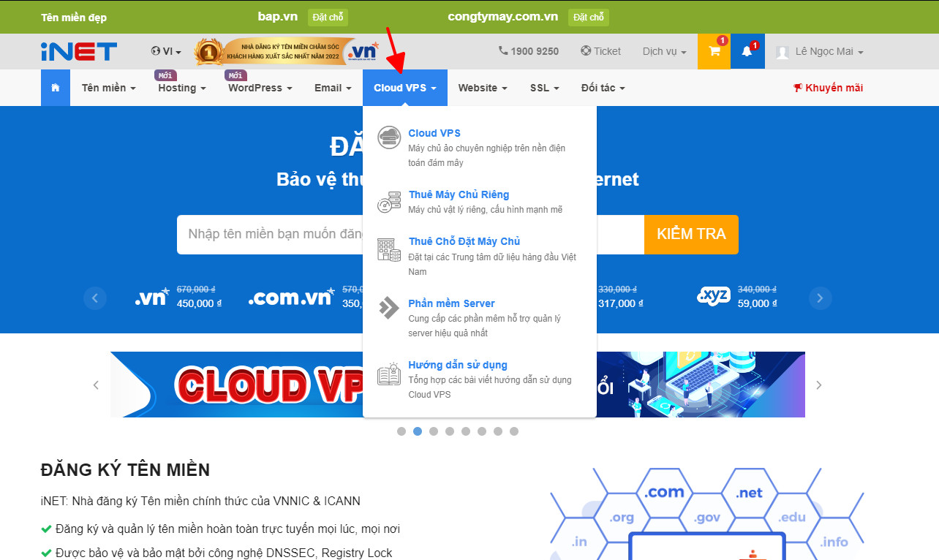Click the 59,000 đ price for .xyz

[758, 303]
